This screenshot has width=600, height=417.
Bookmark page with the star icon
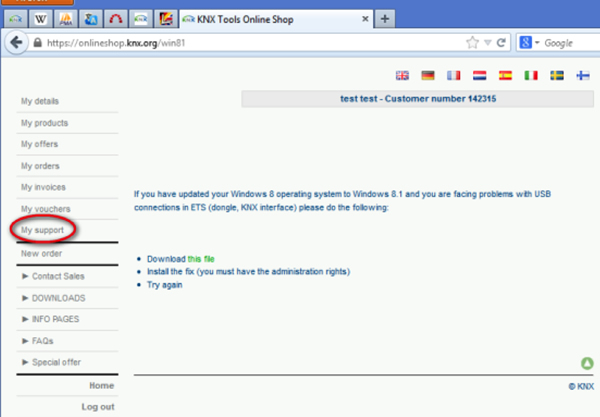click(473, 42)
